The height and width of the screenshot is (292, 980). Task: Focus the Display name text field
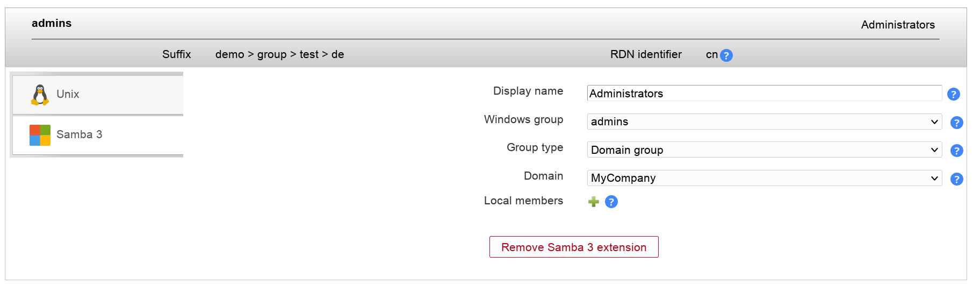764,94
